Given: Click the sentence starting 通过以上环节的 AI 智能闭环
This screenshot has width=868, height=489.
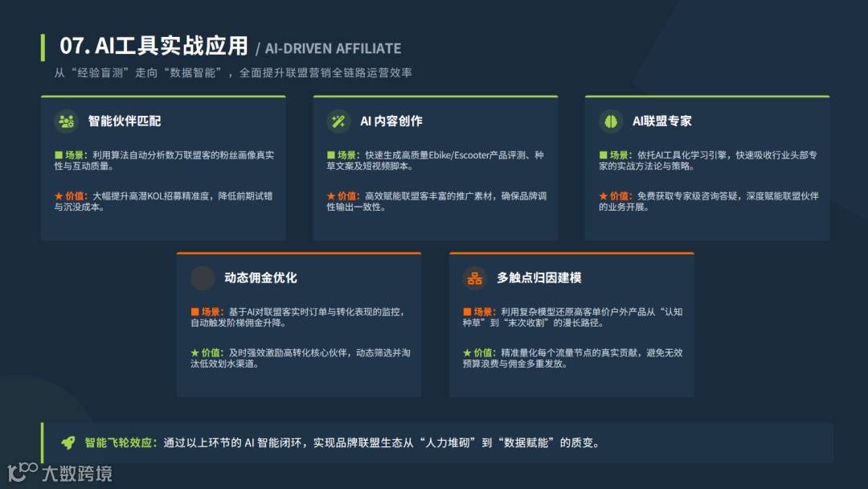Looking at the screenshot, I should point(382,443).
